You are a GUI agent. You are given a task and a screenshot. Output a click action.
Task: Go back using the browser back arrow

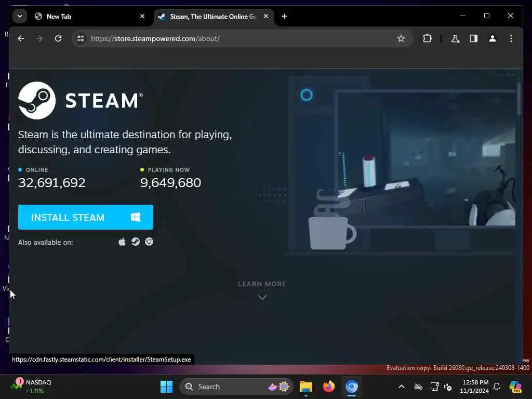(x=21, y=38)
